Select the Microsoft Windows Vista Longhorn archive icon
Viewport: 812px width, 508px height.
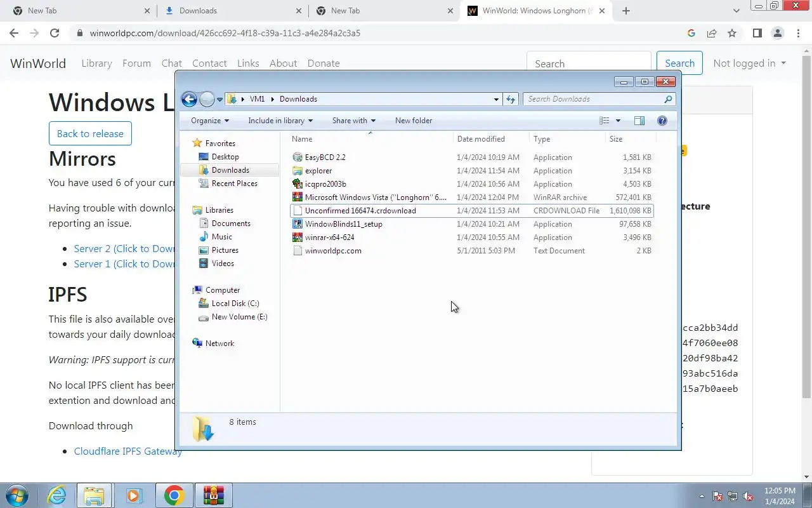coord(298,197)
